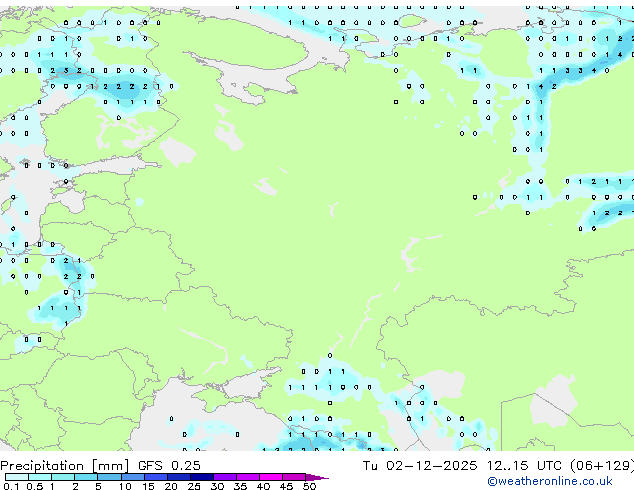Image resolution: width=634 pixels, height=490 pixels.
Task: Click the '20' legend scale value
Action: tap(171, 486)
